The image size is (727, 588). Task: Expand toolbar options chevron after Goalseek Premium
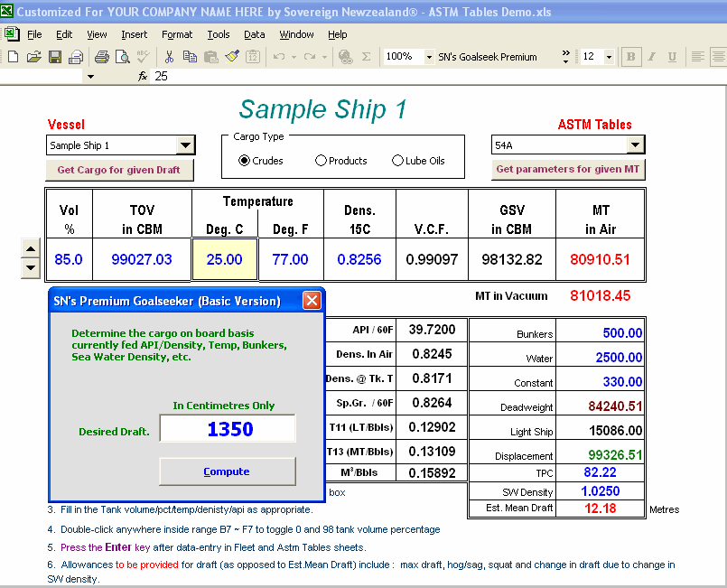[x=565, y=57]
